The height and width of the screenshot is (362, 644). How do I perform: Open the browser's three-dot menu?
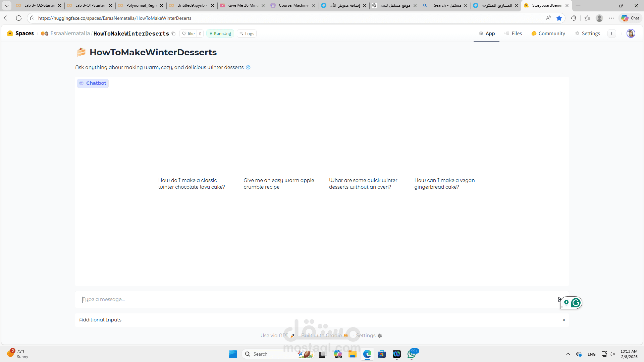point(611,18)
